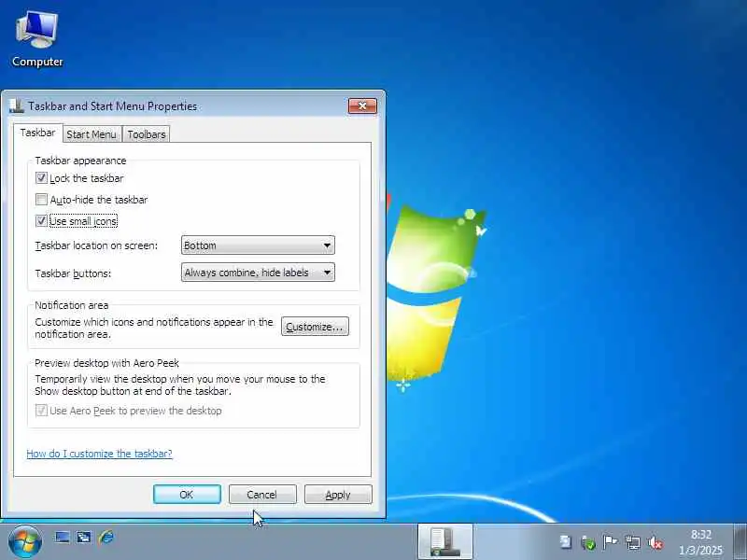Click the Cancel button
This screenshot has width=747, height=560.
pos(262,495)
